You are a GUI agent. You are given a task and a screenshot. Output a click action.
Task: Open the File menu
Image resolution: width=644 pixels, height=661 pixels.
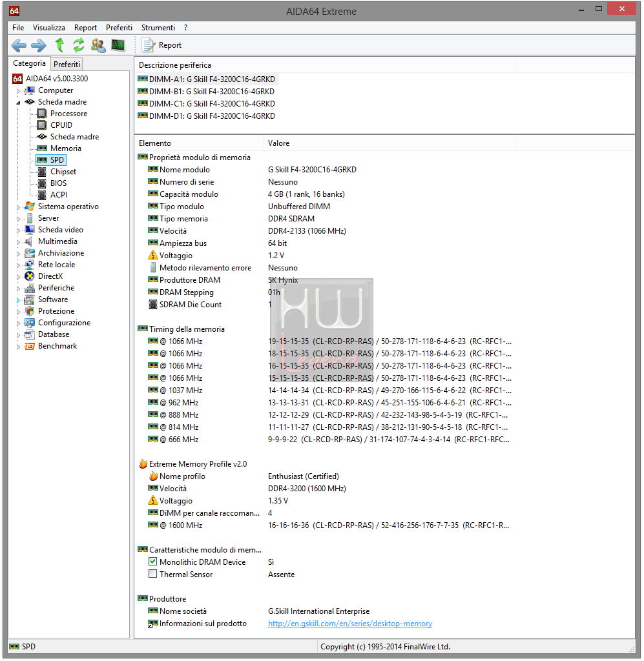tap(18, 27)
